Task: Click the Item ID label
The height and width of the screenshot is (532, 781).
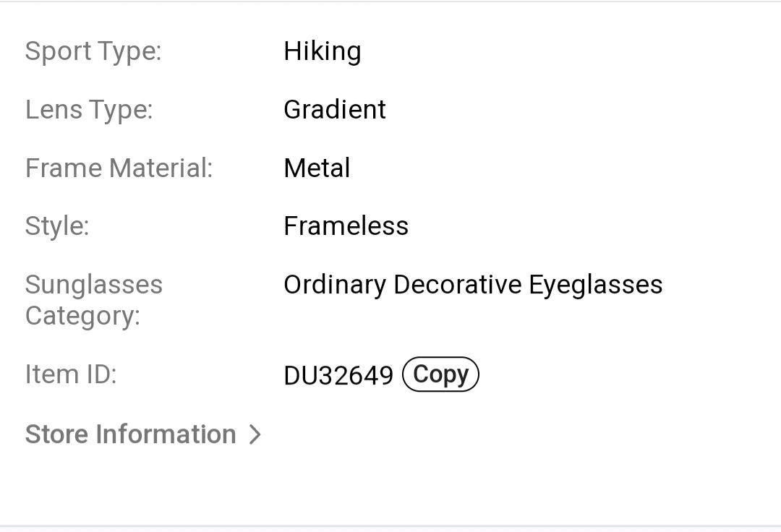Action: pos(69,374)
